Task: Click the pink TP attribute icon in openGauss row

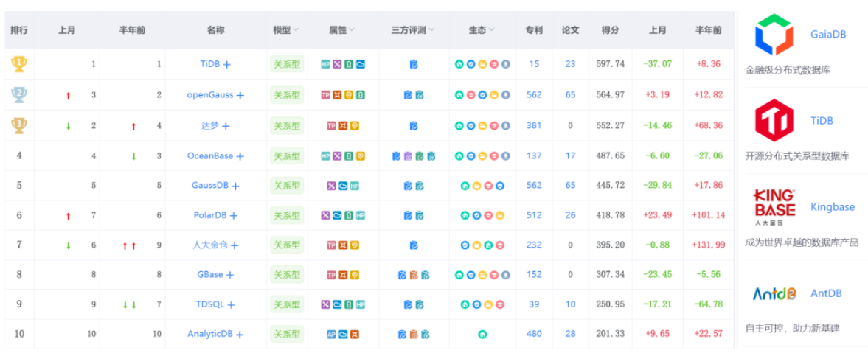Action: point(325,95)
